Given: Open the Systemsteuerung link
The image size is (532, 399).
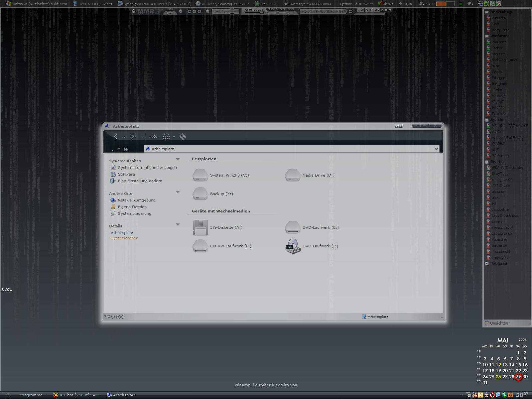Looking at the screenshot, I should [x=134, y=213].
